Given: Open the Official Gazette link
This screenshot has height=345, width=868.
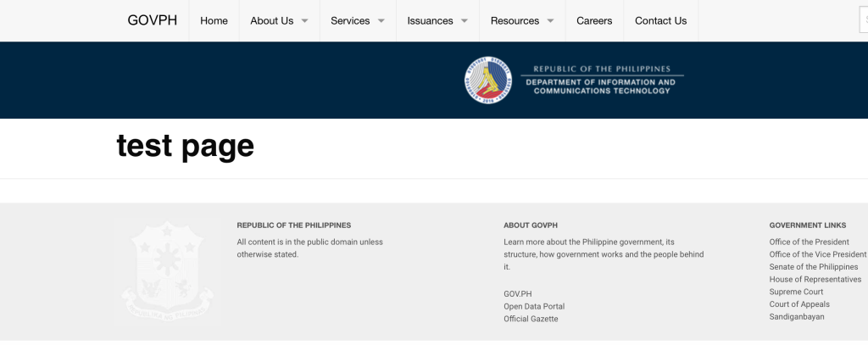Looking at the screenshot, I should click(531, 319).
